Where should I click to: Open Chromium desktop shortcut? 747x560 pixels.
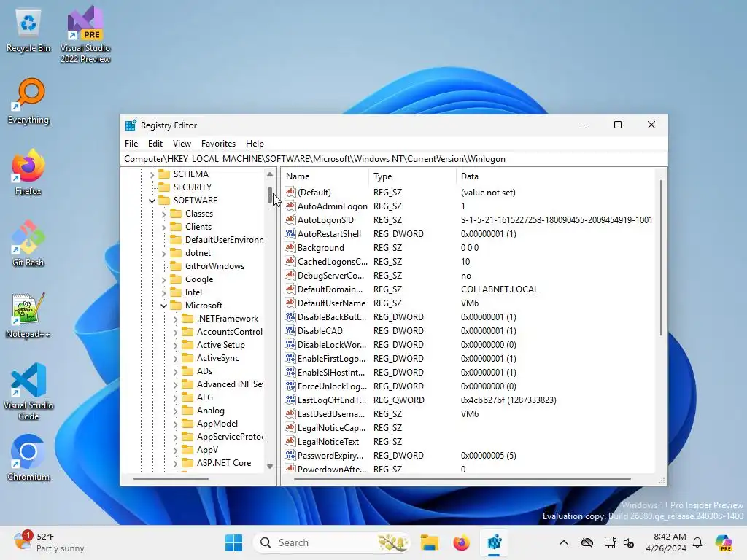(x=28, y=458)
